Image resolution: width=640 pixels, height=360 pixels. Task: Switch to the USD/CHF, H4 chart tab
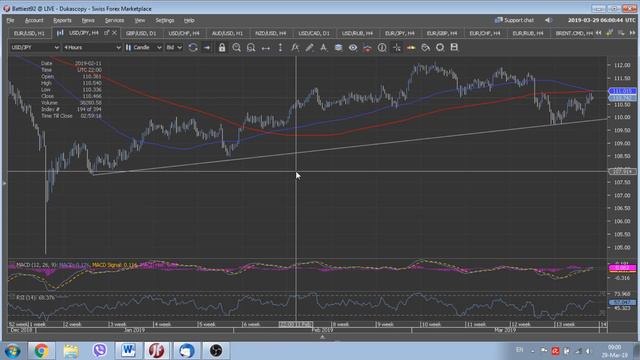tap(184, 33)
